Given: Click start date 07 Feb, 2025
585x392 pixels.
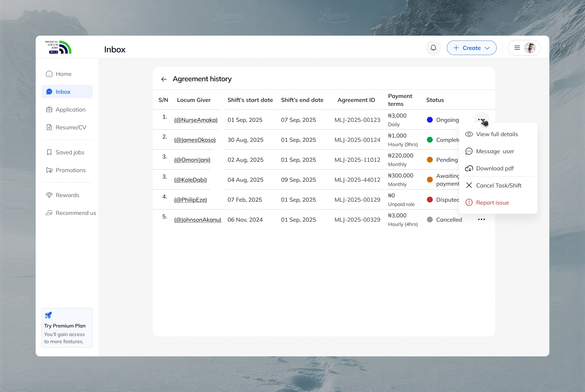Looking at the screenshot, I should click(245, 200).
